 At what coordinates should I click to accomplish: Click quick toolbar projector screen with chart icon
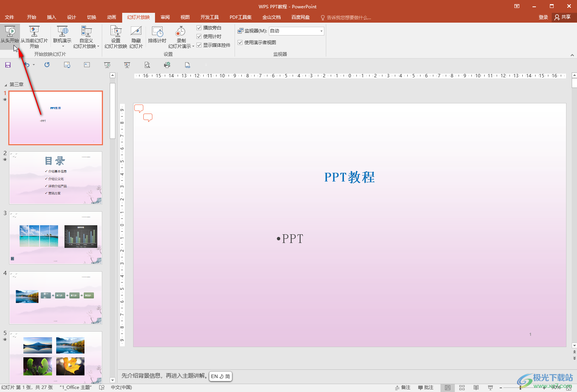127,65
